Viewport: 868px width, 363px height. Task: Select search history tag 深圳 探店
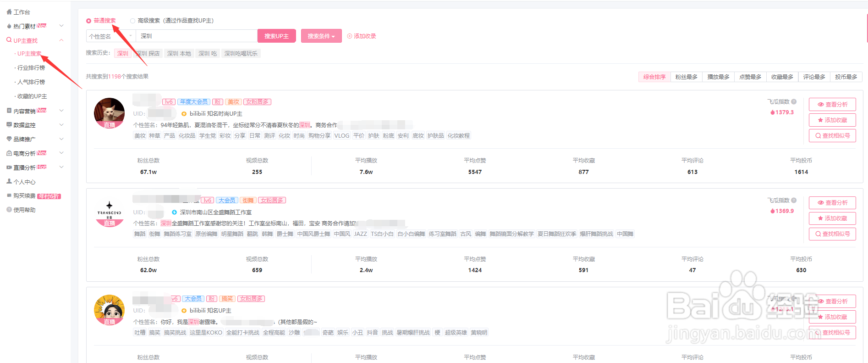[148, 54]
